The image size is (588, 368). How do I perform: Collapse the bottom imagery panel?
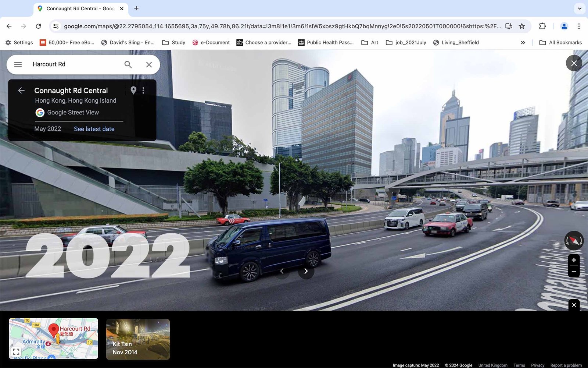(574, 305)
